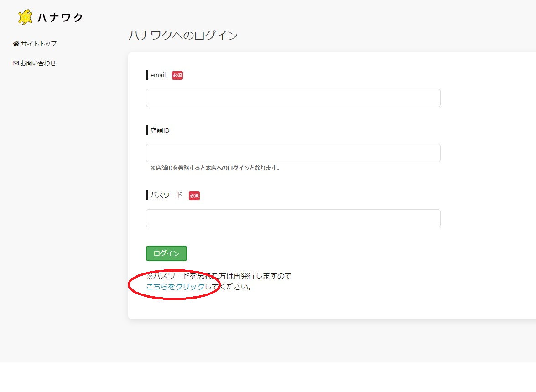Click the home icon beside サイトトップ

pyautogui.click(x=16, y=44)
